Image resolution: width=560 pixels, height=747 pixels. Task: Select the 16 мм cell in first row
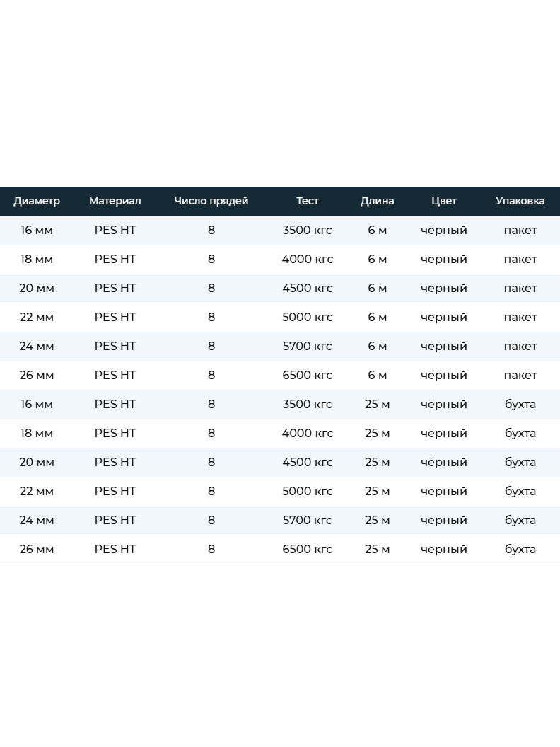(37, 231)
